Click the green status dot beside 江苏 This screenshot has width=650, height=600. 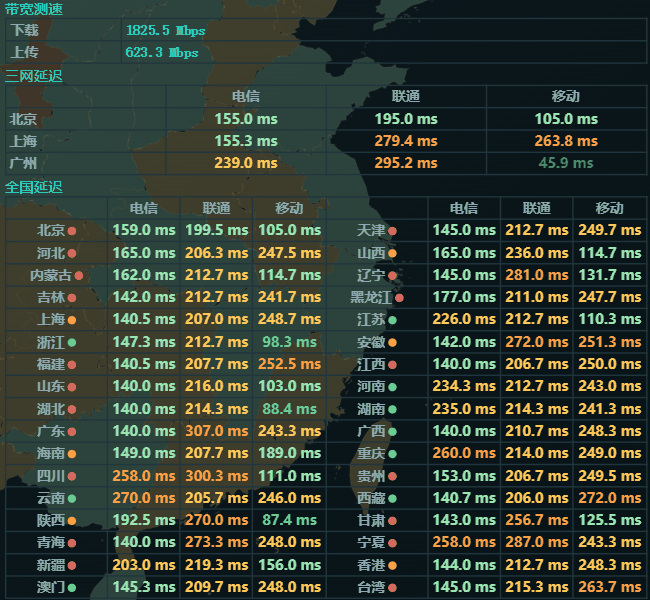[392, 320]
